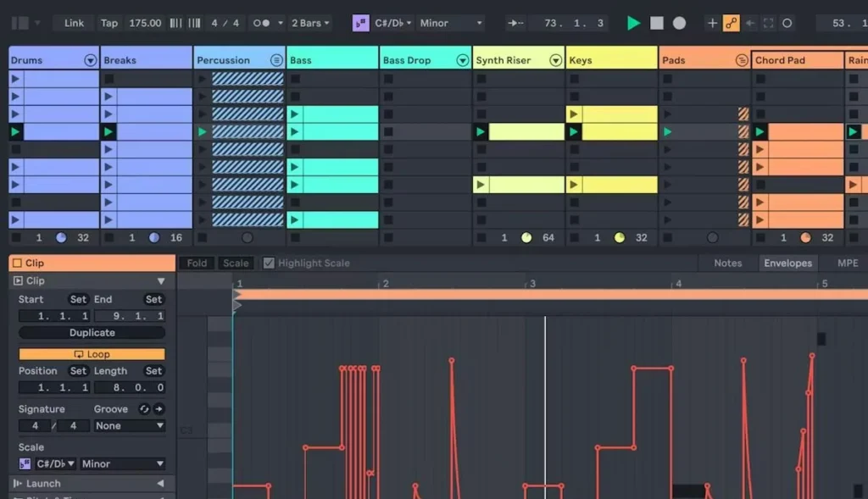
Task: Click the Pads group fold icon
Action: (x=741, y=60)
